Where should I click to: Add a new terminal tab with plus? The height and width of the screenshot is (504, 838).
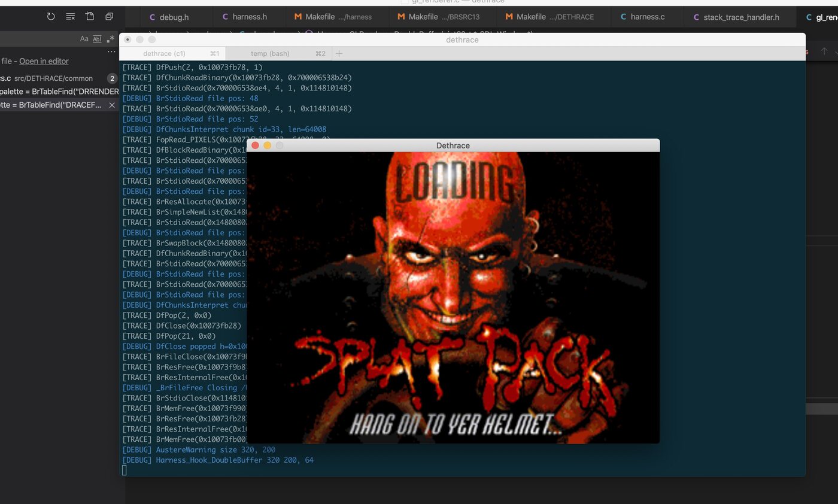pos(339,53)
